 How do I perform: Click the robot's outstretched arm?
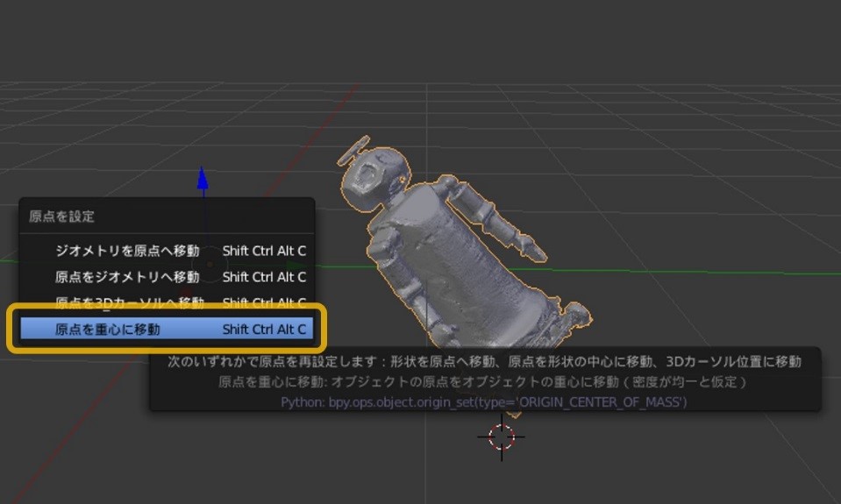pyautogui.click(x=506, y=226)
